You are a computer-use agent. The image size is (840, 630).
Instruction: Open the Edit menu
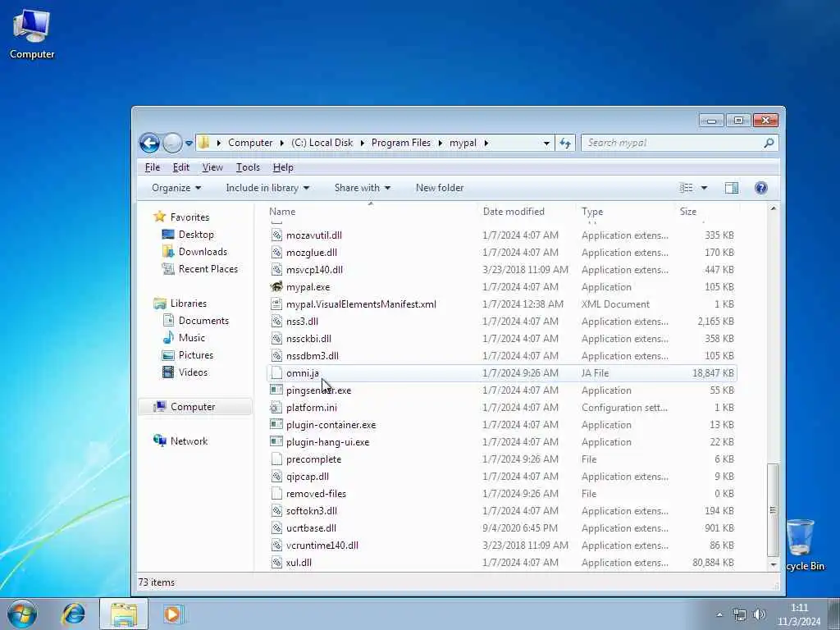(181, 167)
